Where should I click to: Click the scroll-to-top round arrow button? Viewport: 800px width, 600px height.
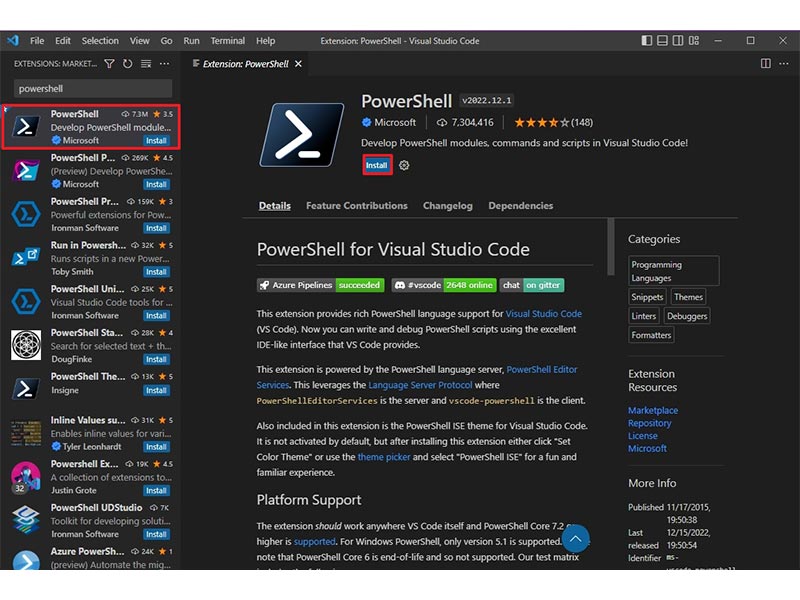(576, 538)
